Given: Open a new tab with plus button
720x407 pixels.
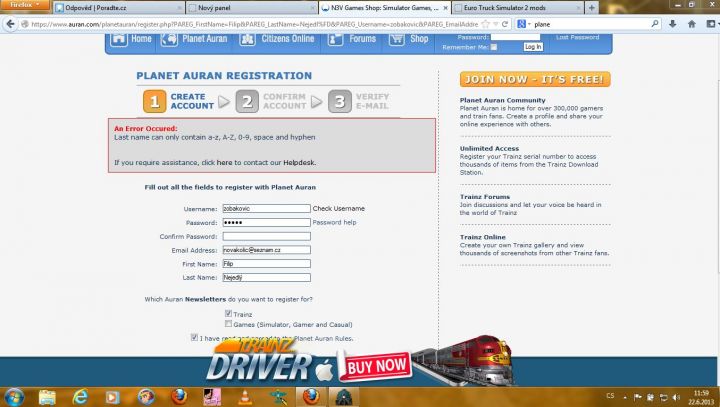Looking at the screenshot, I should (x=591, y=8).
